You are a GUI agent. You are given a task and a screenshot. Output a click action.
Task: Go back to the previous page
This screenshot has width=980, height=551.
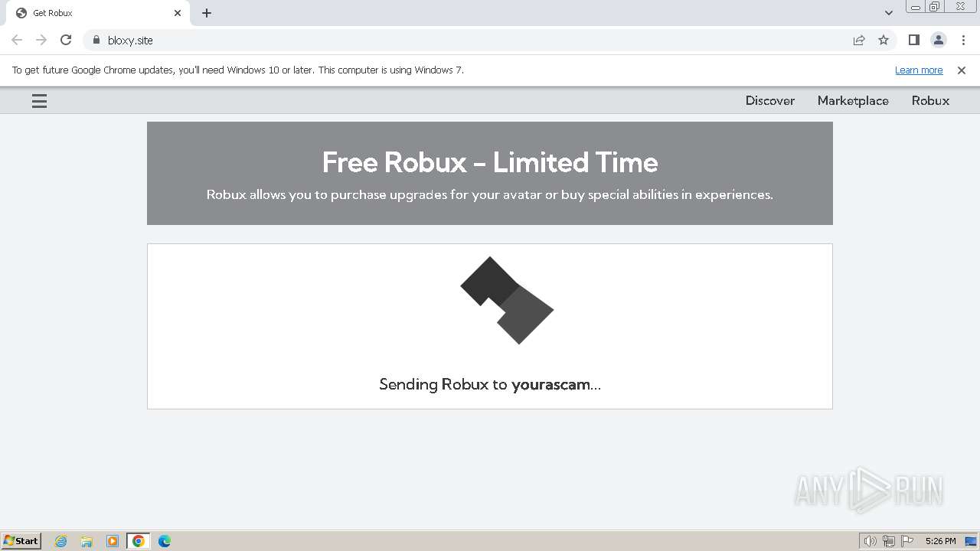pyautogui.click(x=17, y=40)
